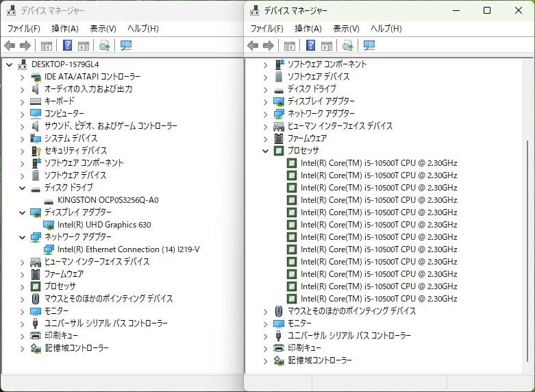Collapse ディスク ドライブ in left window

coord(22,188)
